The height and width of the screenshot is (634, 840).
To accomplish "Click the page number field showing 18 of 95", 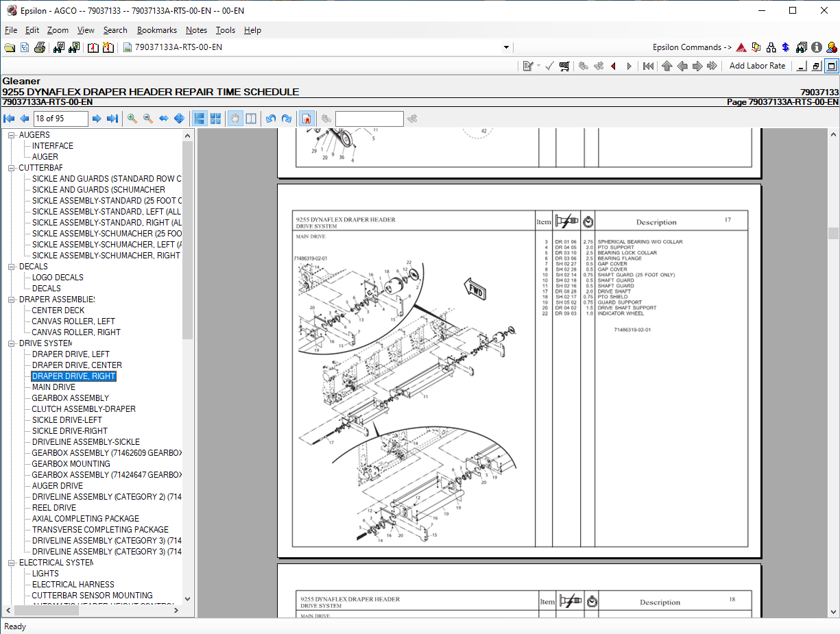I will coord(60,119).
